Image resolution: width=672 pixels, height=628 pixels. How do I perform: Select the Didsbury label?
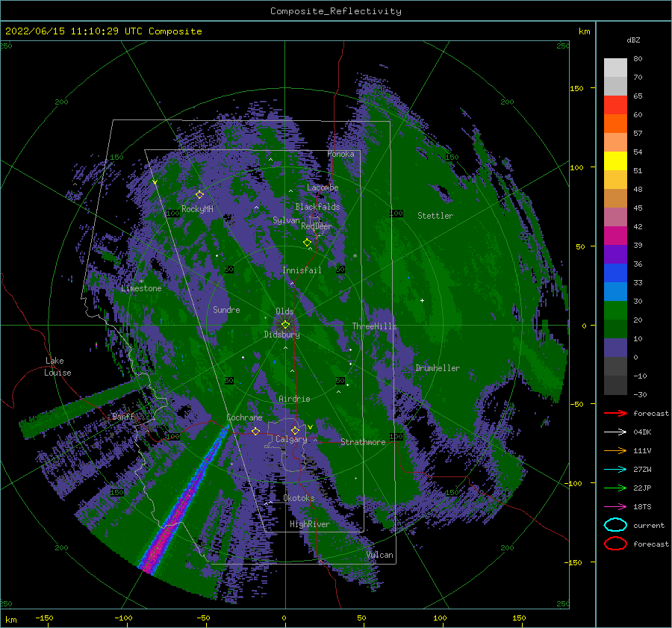click(281, 335)
